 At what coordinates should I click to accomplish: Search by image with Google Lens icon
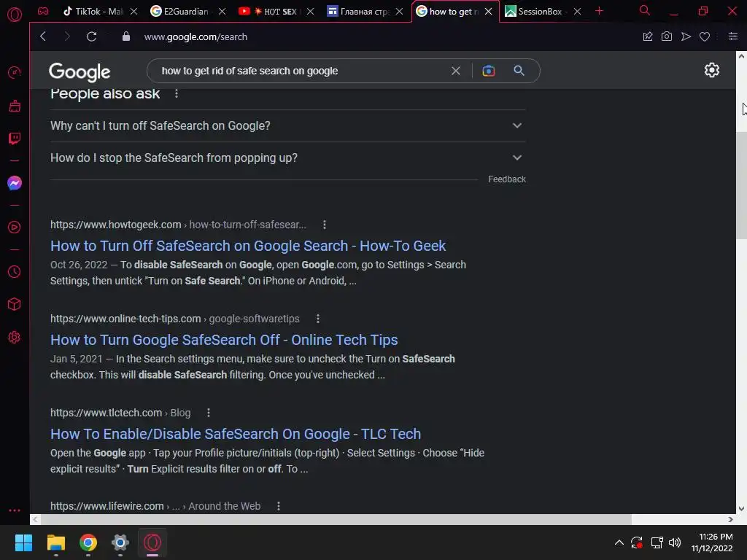(x=488, y=71)
